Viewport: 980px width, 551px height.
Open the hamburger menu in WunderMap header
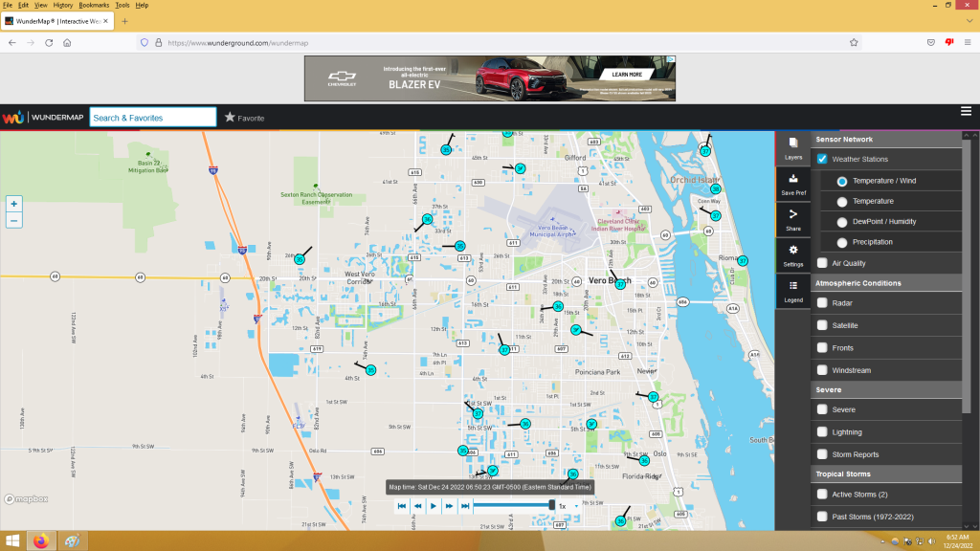pyautogui.click(x=966, y=111)
